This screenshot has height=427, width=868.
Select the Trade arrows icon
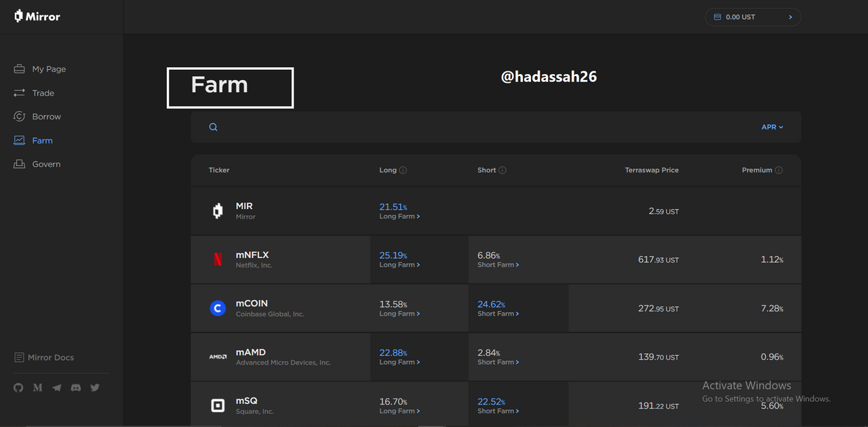tap(19, 93)
